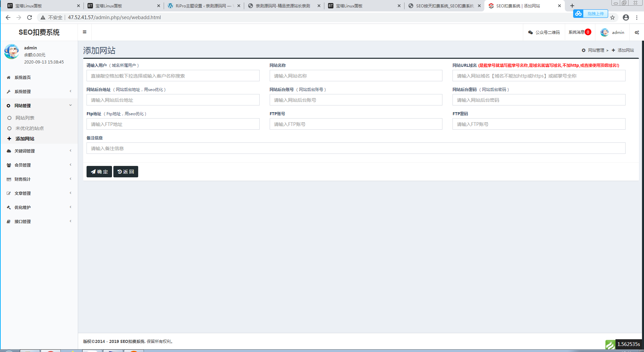Collapse the 网站管理 section
Screen dimensions: 644x352
[x=39, y=106]
